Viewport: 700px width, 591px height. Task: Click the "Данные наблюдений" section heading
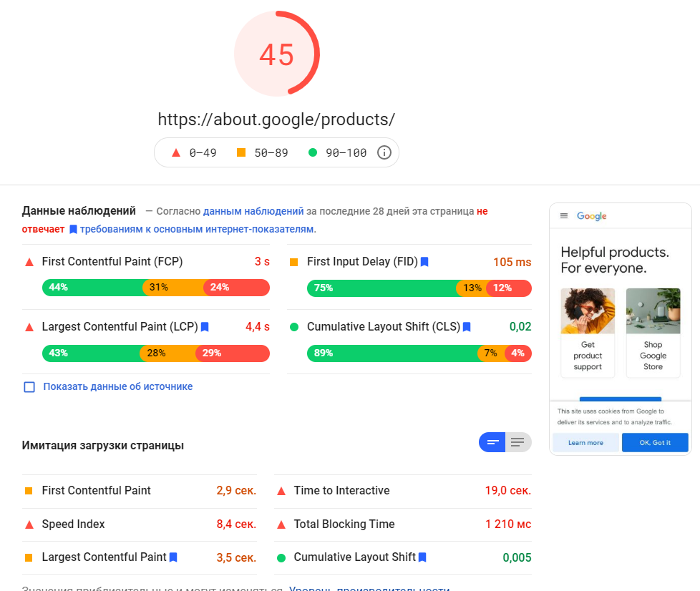(79, 210)
